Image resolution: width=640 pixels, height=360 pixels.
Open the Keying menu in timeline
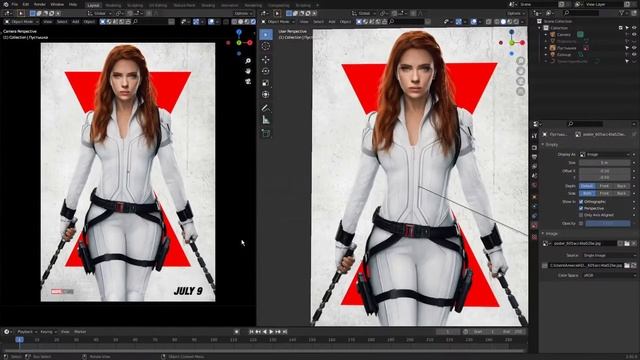click(48, 332)
